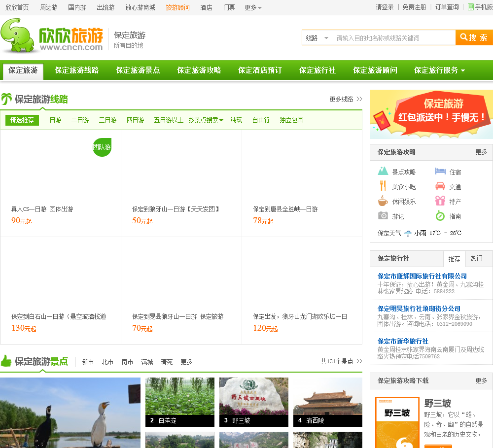Open 保定市康辉国际旅行社有限公司 link
Screen dimensions: 493x448
423,276
